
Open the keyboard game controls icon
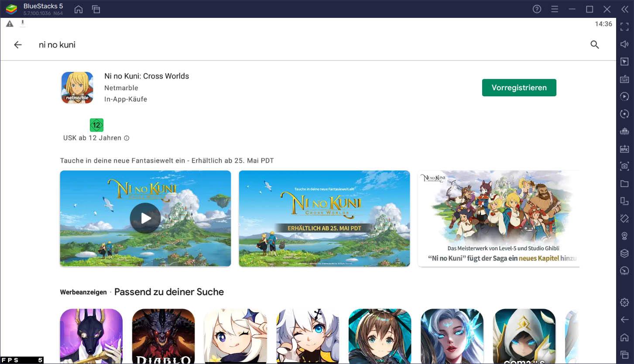[x=624, y=79]
